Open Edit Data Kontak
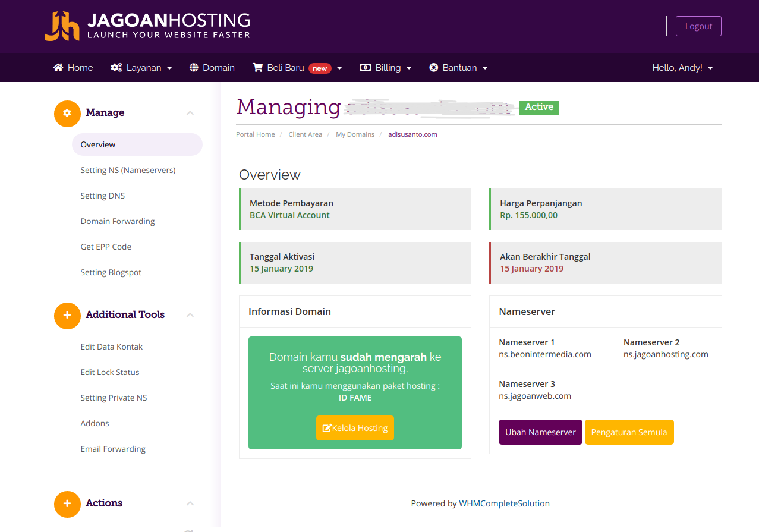Screen dimensions: 759x532 coord(112,347)
